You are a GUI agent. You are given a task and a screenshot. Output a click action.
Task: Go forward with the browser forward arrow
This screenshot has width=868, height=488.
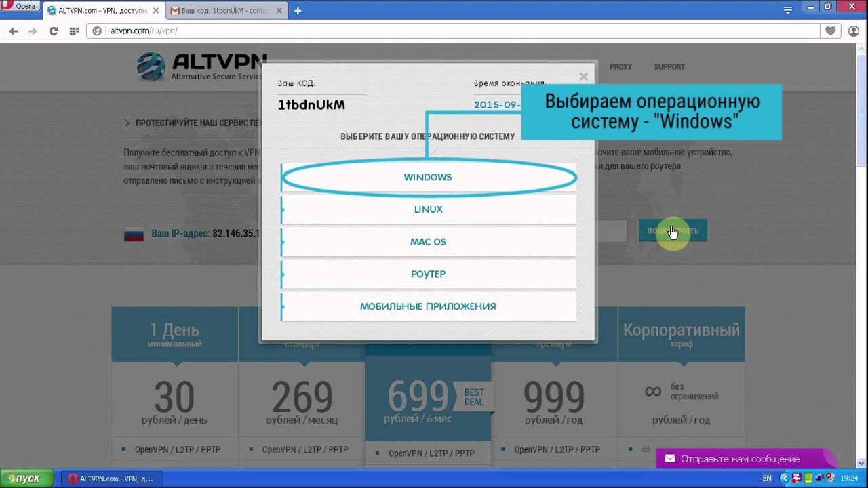coord(33,31)
